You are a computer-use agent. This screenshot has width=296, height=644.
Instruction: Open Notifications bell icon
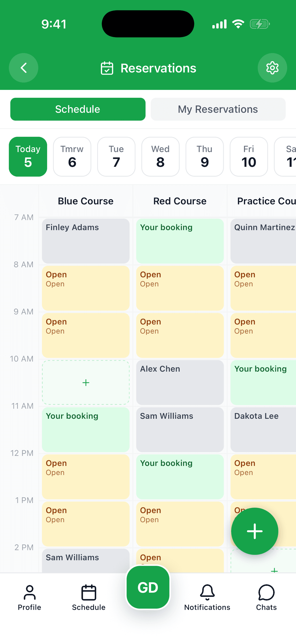207,598
